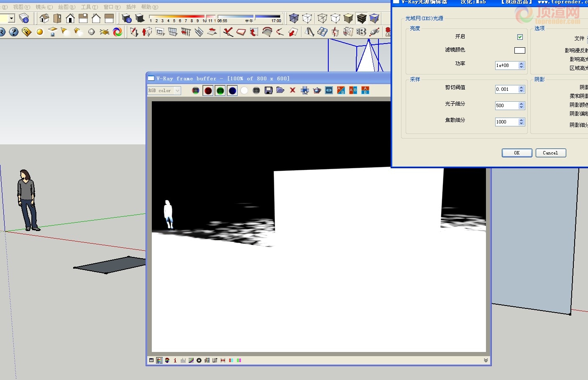Click the shadow settings cube icon with info badge
Viewport: 588px width, 380px height.
[x=126, y=18]
